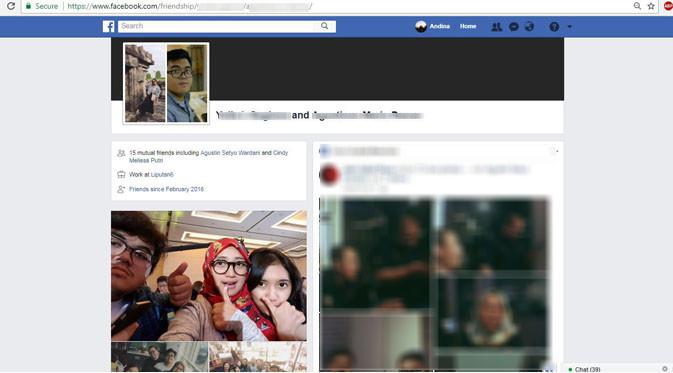
Task: Open the small bottom-left group photo
Action: [159, 357]
